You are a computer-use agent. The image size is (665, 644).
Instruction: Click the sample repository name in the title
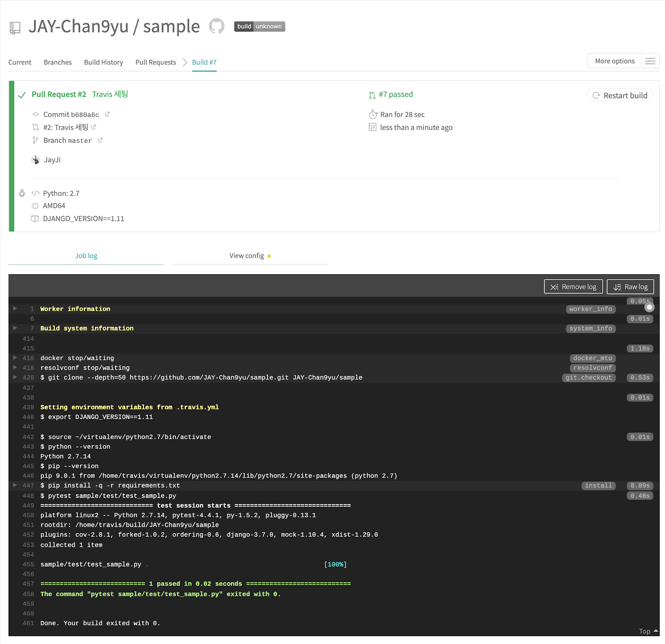171,26
